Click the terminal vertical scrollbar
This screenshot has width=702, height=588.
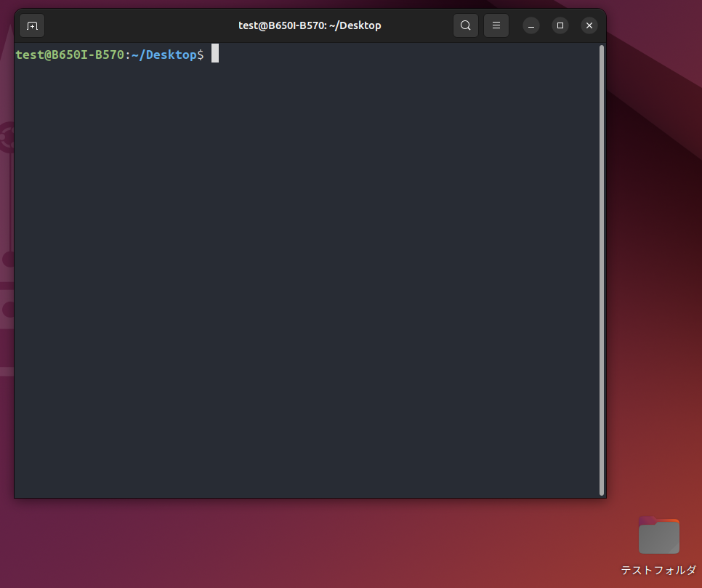pos(602,270)
